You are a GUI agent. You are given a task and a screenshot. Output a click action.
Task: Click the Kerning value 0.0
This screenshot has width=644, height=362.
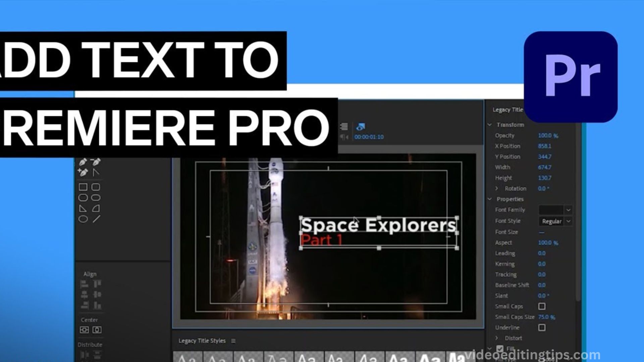click(x=542, y=264)
